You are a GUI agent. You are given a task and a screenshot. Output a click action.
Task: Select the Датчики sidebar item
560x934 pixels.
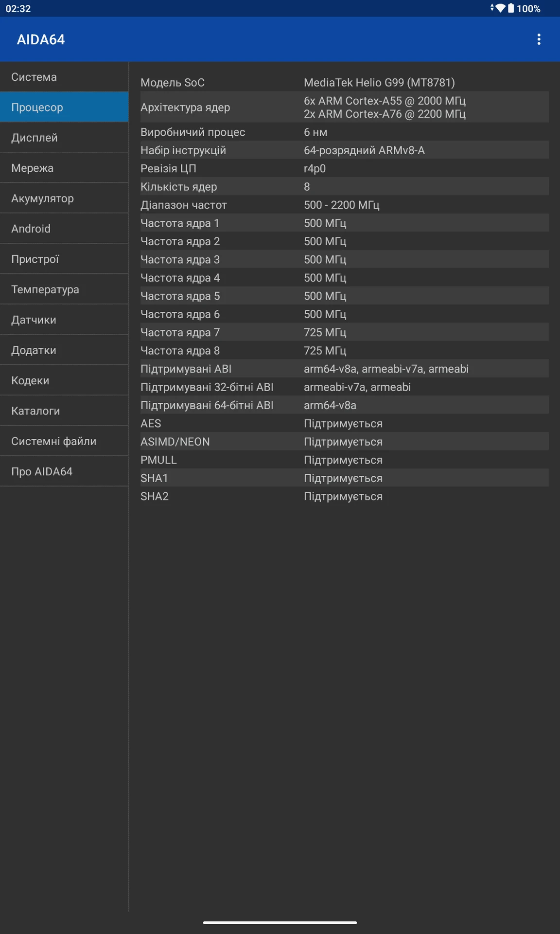click(x=64, y=320)
